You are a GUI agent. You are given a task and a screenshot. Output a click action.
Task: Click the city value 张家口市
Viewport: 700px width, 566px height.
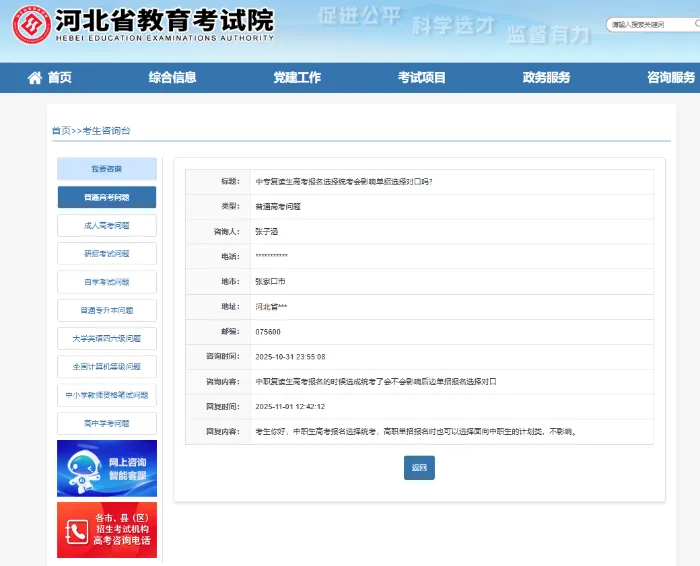tap(270, 282)
